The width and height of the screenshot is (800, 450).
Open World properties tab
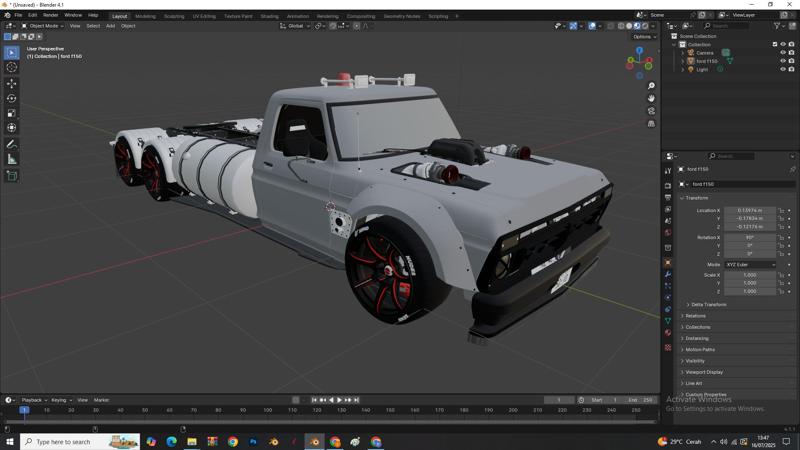tap(668, 233)
